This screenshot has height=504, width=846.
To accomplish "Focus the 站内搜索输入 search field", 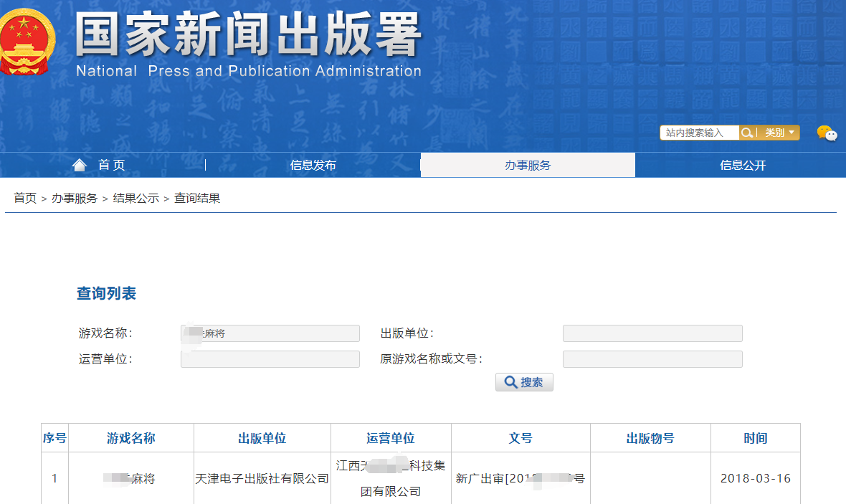I will pyautogui.click(x=699, y=133).
